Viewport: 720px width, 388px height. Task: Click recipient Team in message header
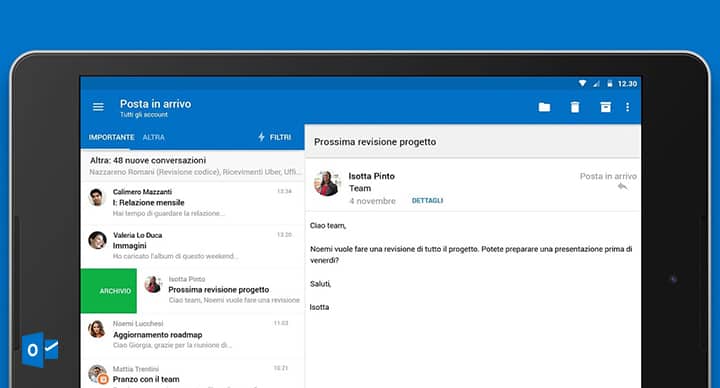[x=360, y=188]
